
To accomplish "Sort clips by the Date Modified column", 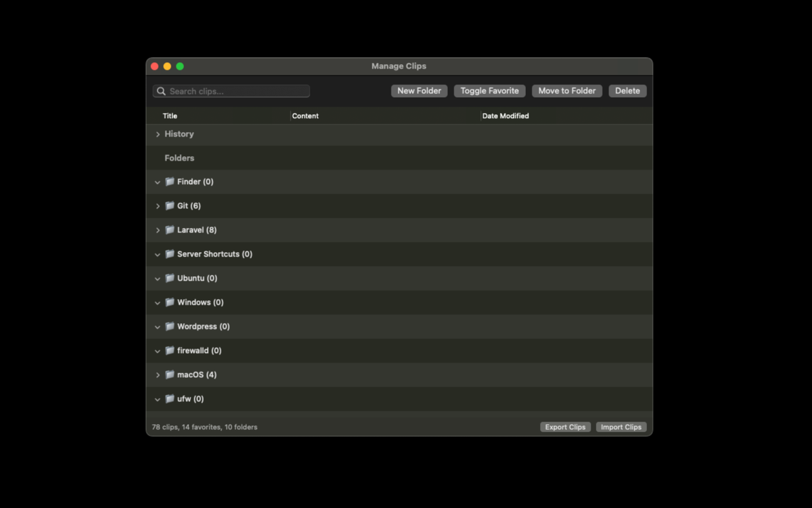I will coord(506,116).
